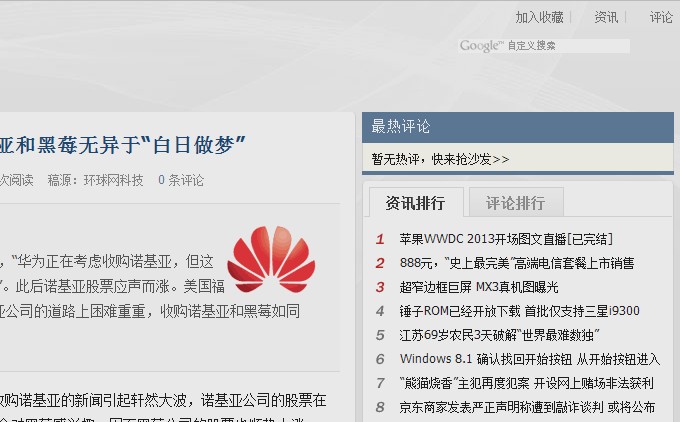Open 超窄边框巨屏 MX3真机图曝光 article
The height and width of the screenshot is (422, 680).
click(479, 287)
